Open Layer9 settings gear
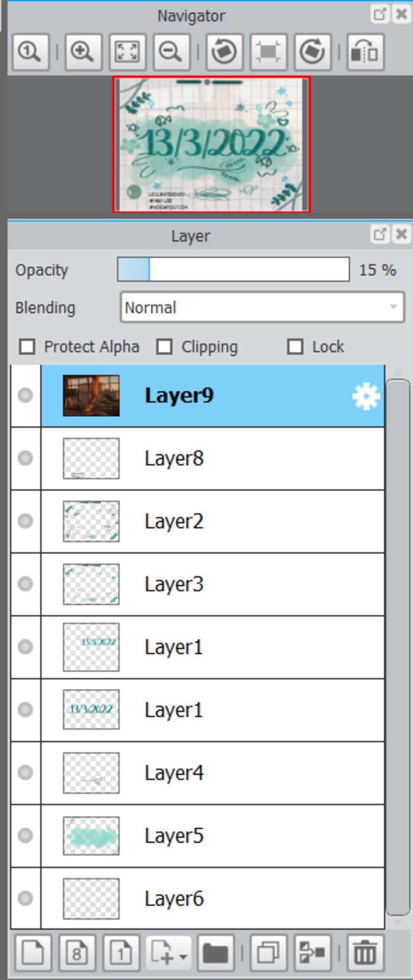The width and height of the screenshot is (413, 980). [366, 397]
